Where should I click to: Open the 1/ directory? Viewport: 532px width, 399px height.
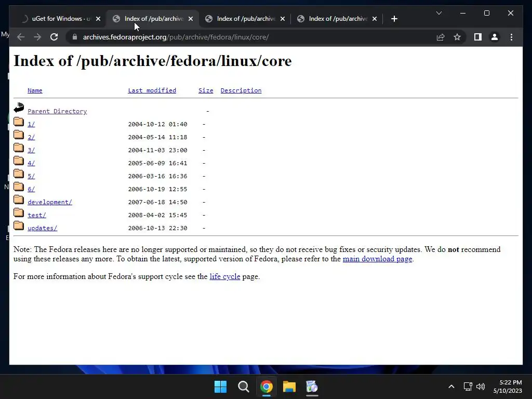tap(31, 124)
